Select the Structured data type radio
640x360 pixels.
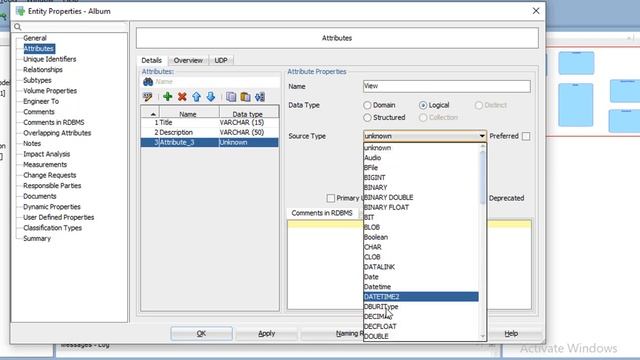pos(367,118)
